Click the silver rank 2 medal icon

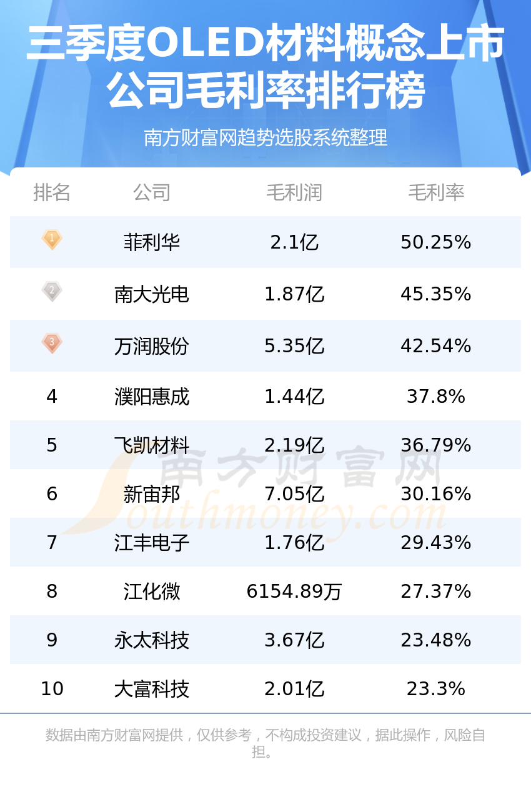(52, 291)
